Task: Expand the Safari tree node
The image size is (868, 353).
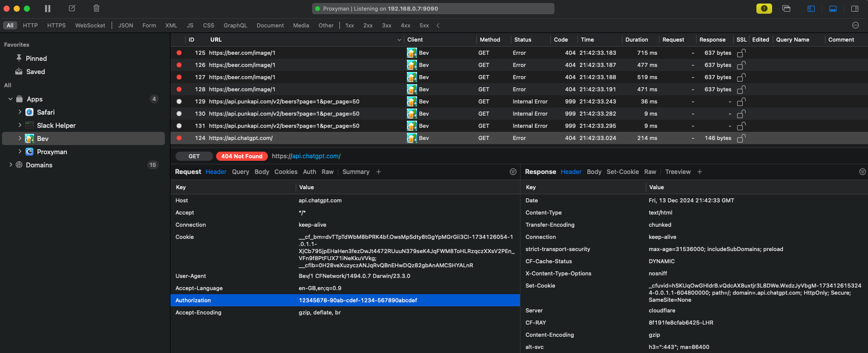Action: [x=20, y=112]
